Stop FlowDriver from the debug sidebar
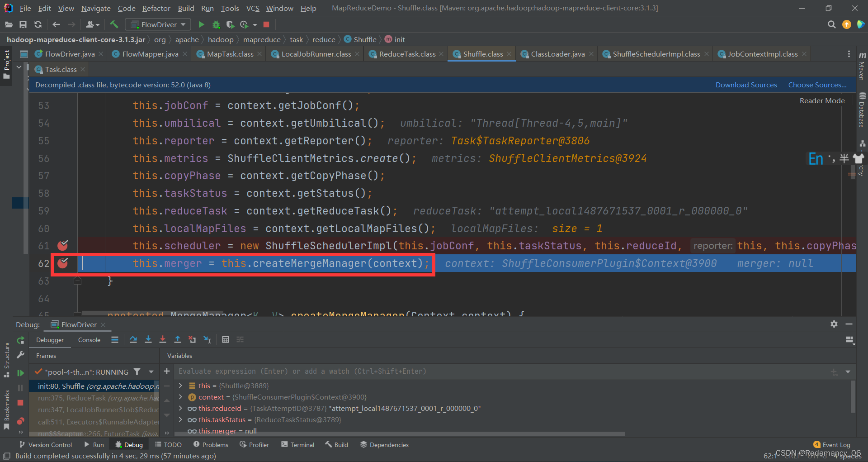 (x=20, y=403)
